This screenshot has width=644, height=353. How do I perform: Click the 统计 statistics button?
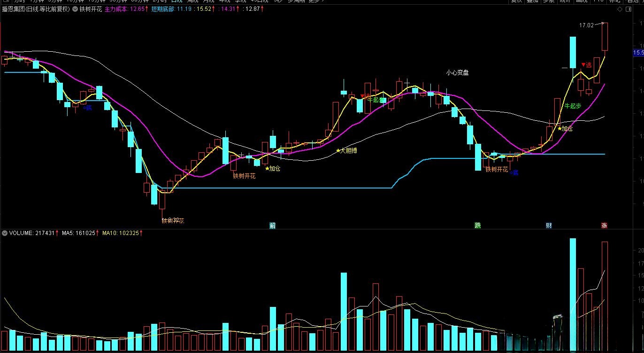[x=565, y=1]
